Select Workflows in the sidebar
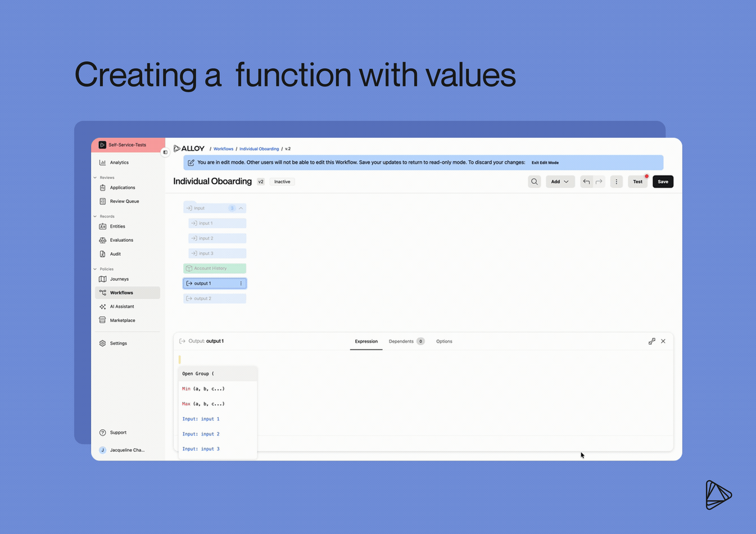Screen dimensions: 756x534 tap(127, 293)
